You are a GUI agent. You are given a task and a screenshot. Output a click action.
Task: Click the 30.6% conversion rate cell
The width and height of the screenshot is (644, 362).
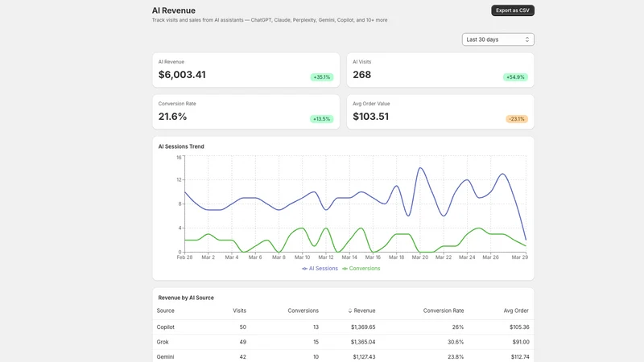tap(456, 342)
